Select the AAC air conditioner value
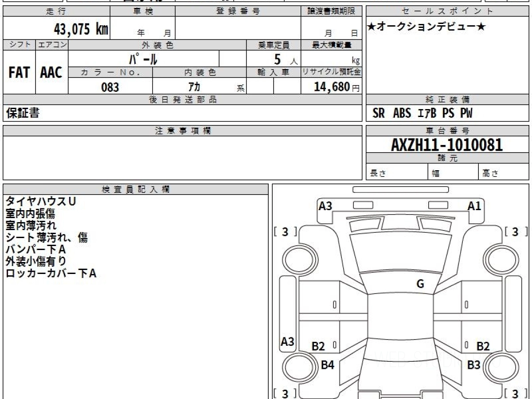Screen dimensions: 532x399 (x=51, y=73)
